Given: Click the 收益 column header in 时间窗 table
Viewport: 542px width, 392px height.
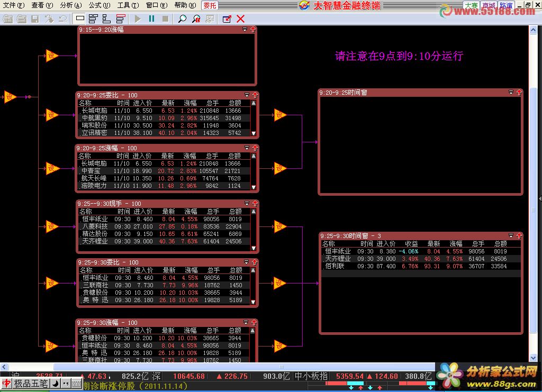Looking at the screenshot, I should click(411, 243).
